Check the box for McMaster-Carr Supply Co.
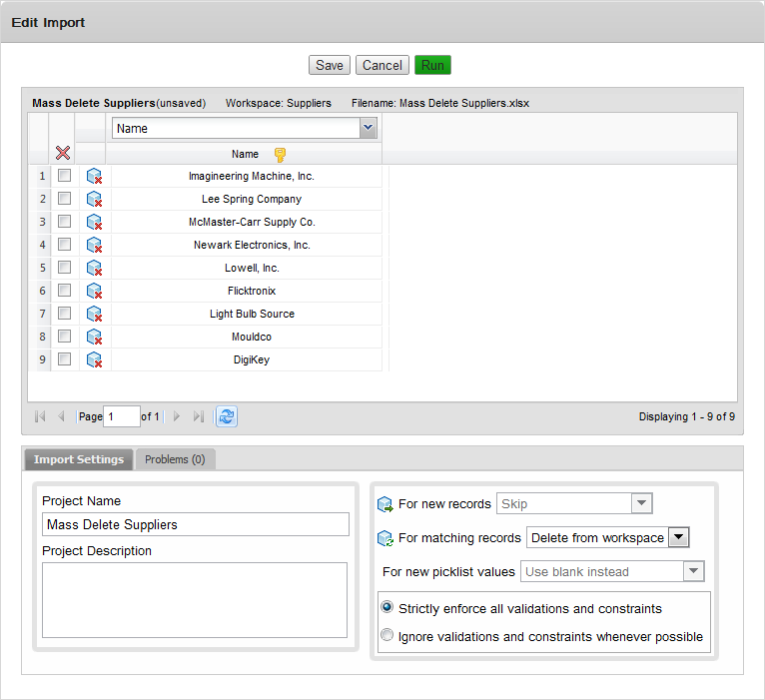This screenshot has width=765, height=700. (x=64, y=221)
